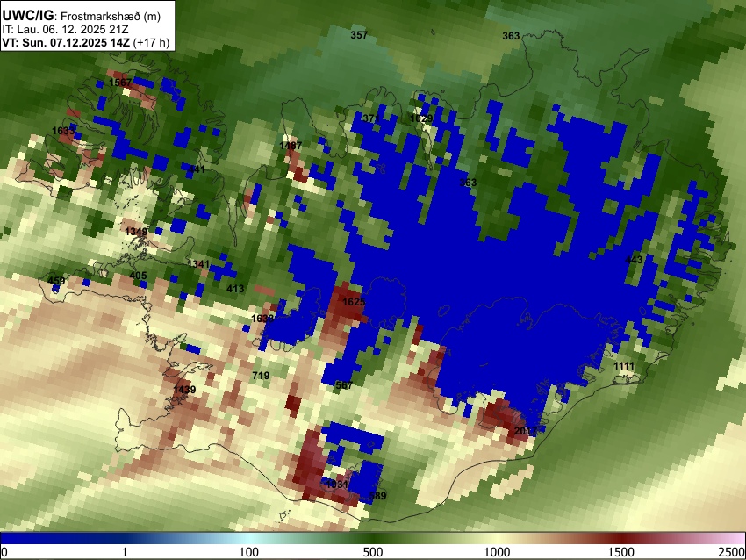Click the map value 2017
The height and width of the screenshot is (560, 746).
526,431
